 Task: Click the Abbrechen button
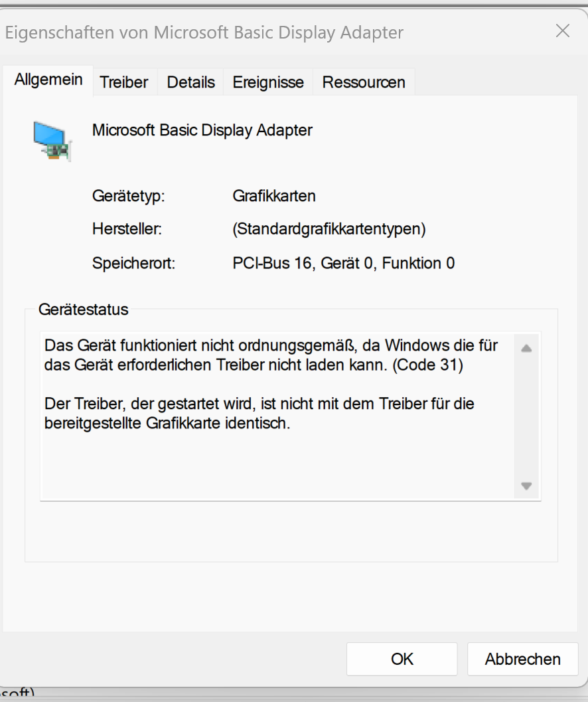click(x=523, y=659)
